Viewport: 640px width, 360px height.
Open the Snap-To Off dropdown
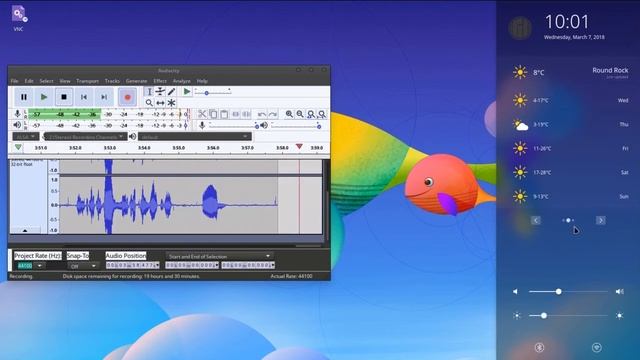pos(83,266)
